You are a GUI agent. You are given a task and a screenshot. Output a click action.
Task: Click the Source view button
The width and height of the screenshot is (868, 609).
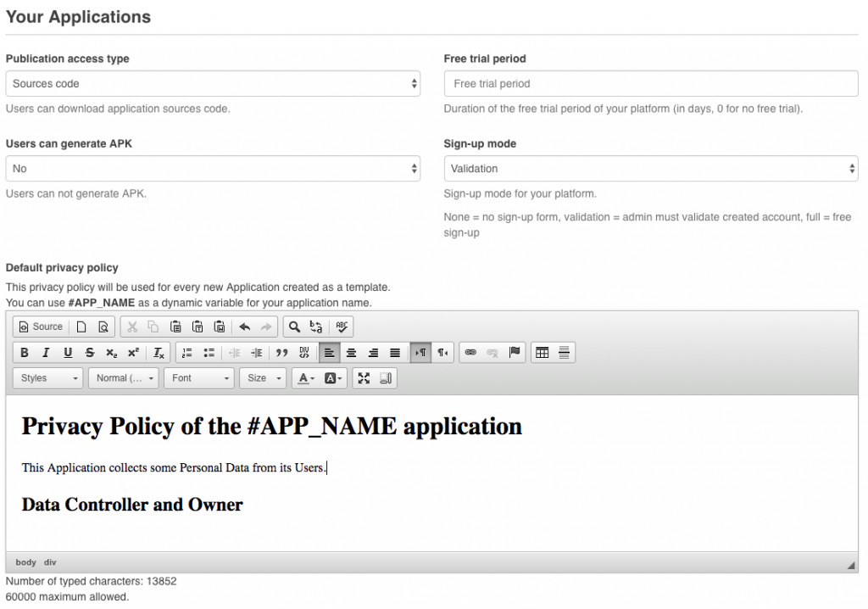pyautogui.click(x=41, y=327)
